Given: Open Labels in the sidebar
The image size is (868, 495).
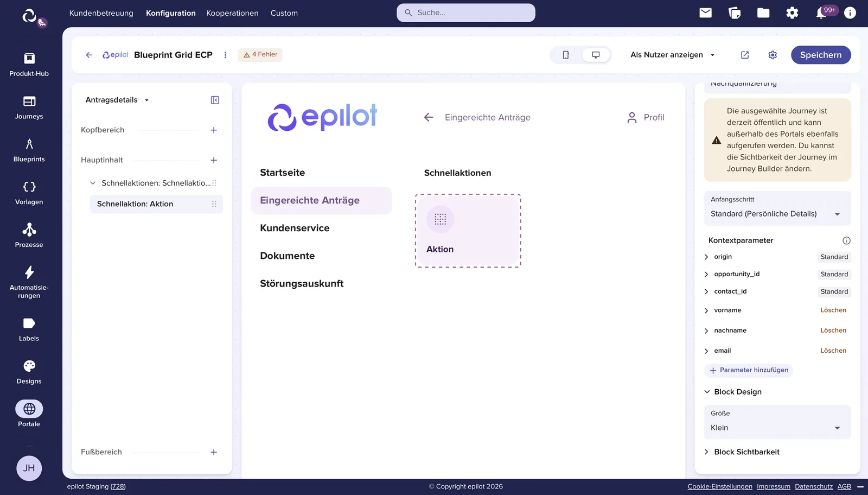Looking at the screenshot, I should [x=29, y=329].
